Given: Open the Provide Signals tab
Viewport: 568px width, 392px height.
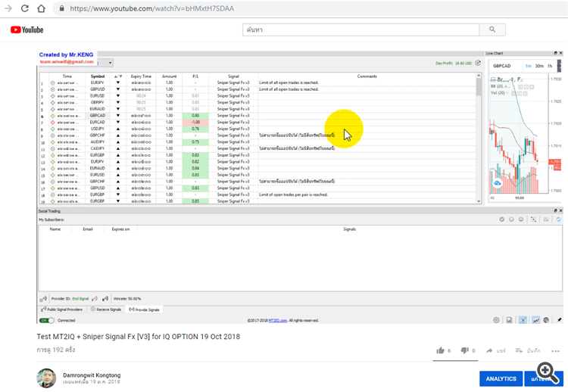Looking at the screenshot, I should [144, 310].
